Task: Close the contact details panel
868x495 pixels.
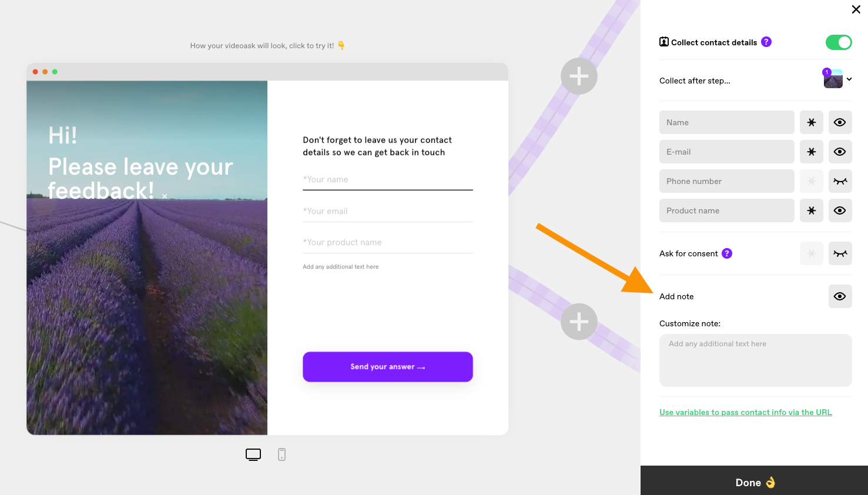Action: [856, 9]
